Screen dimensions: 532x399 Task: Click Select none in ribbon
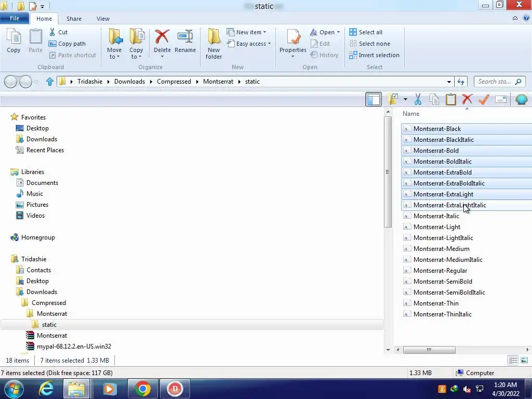pos(370,44)
